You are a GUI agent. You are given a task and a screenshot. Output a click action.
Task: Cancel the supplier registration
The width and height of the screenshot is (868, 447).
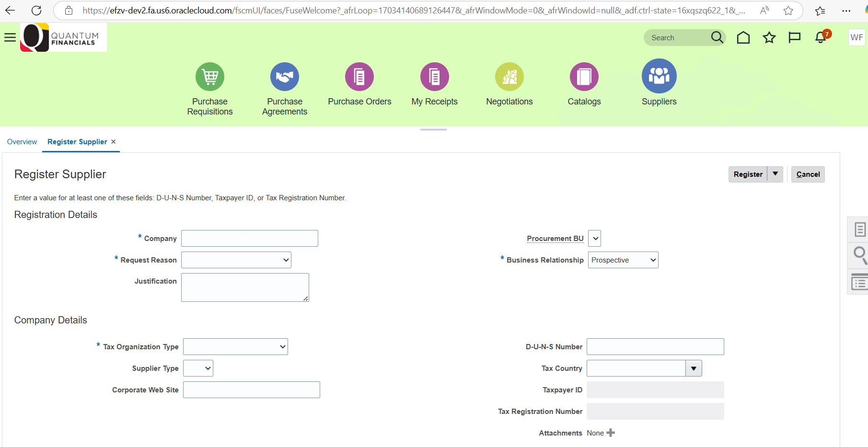click(x=808, y=174)
